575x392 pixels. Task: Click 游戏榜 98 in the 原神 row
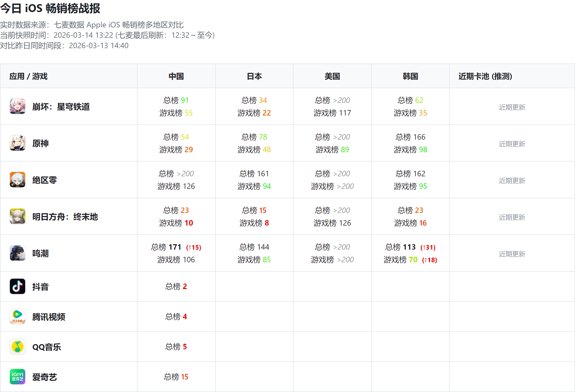(410, 149)
